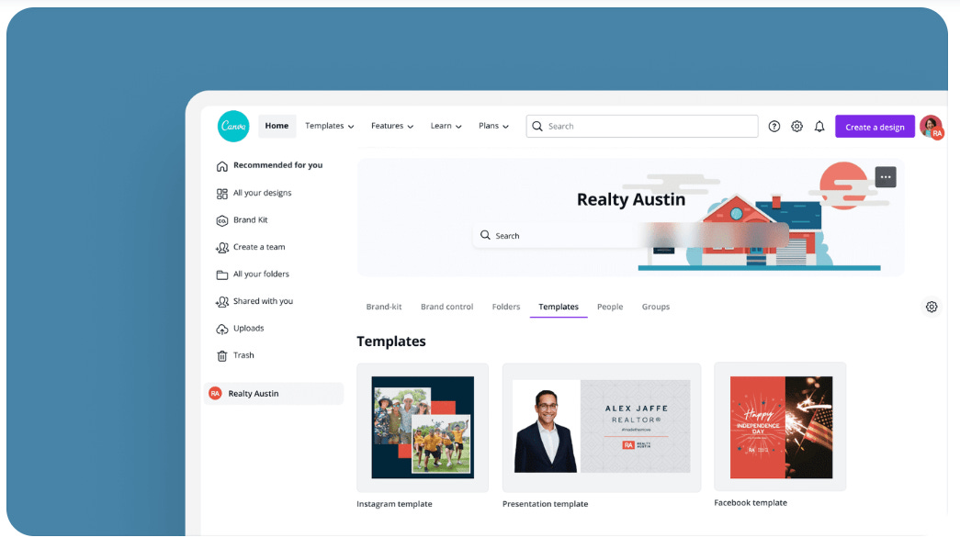Click the Create a design button
The width and height of the screenshot is (960, 560).
(x=875, y=127)
